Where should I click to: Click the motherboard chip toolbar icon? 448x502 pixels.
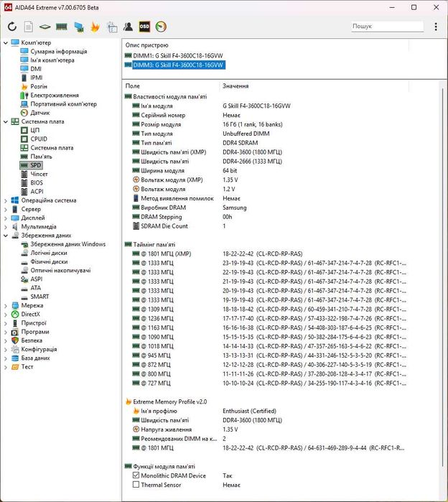tap(45, 27)
